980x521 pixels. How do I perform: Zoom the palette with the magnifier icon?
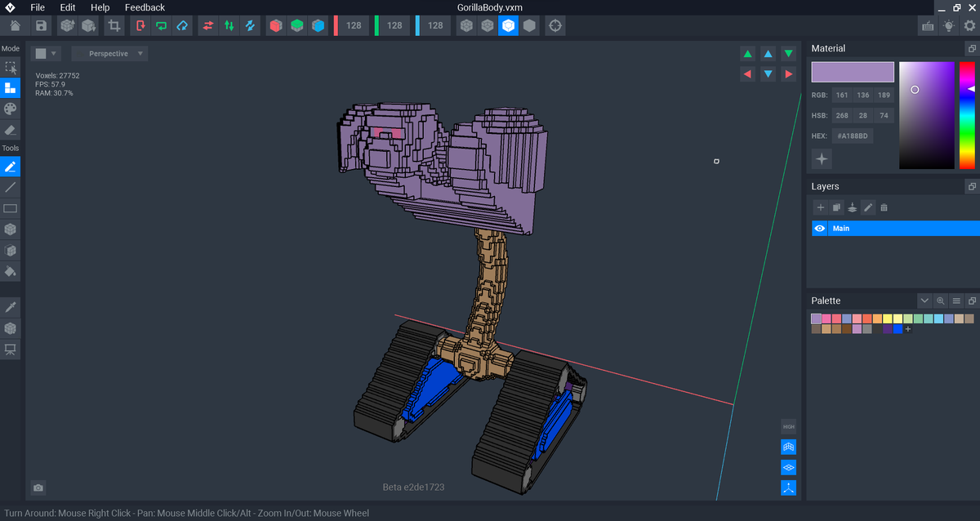click(x=941, y=301)
